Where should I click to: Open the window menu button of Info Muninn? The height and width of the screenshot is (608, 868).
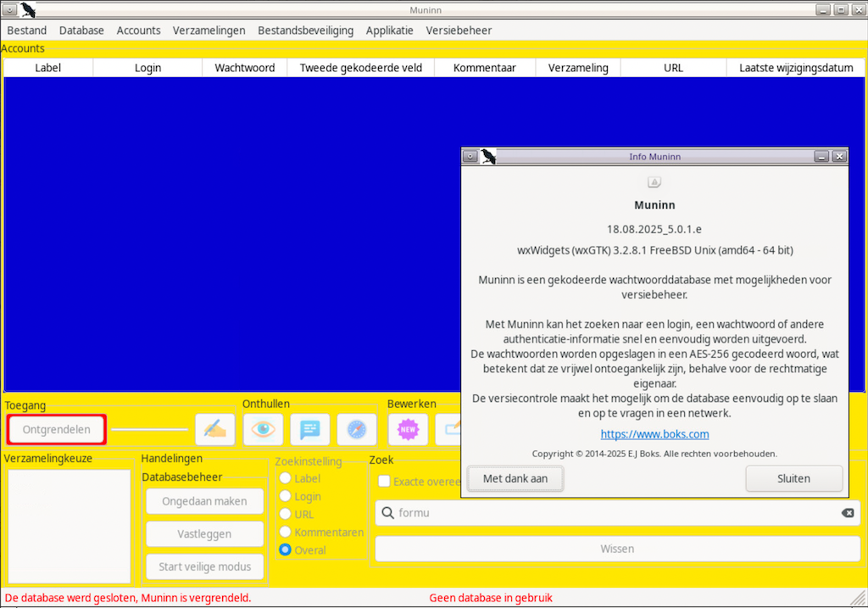pyautogui.click(x=470, y=157)
